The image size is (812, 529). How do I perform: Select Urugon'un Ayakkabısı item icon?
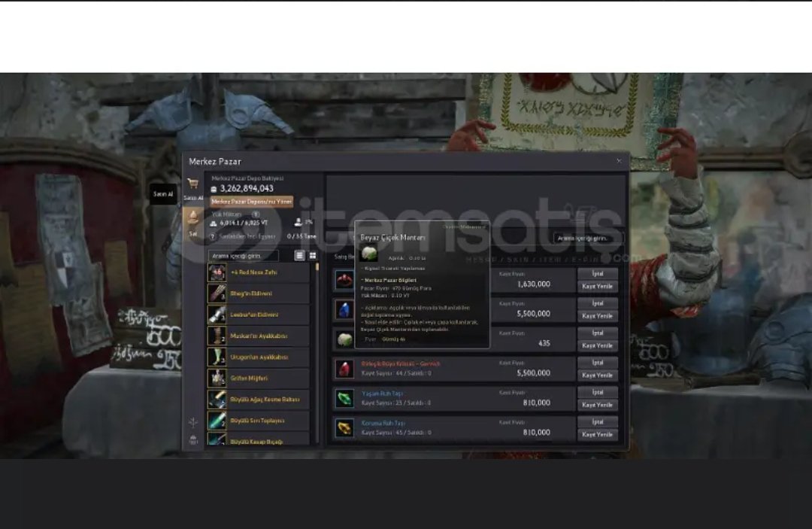[x=217, y=357]
